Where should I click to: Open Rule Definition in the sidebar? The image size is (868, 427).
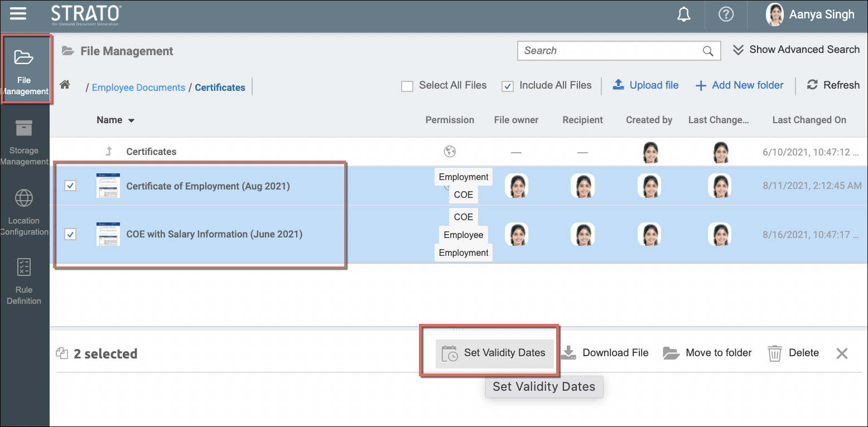tap(24, 282)
